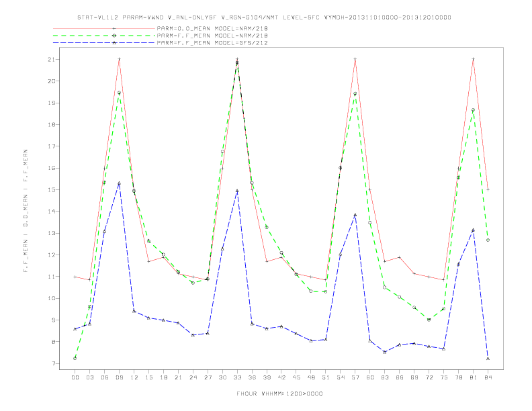Click the triangle marker on blue legend line
This screenshot has width=532, height=411.
coord(114,43)
